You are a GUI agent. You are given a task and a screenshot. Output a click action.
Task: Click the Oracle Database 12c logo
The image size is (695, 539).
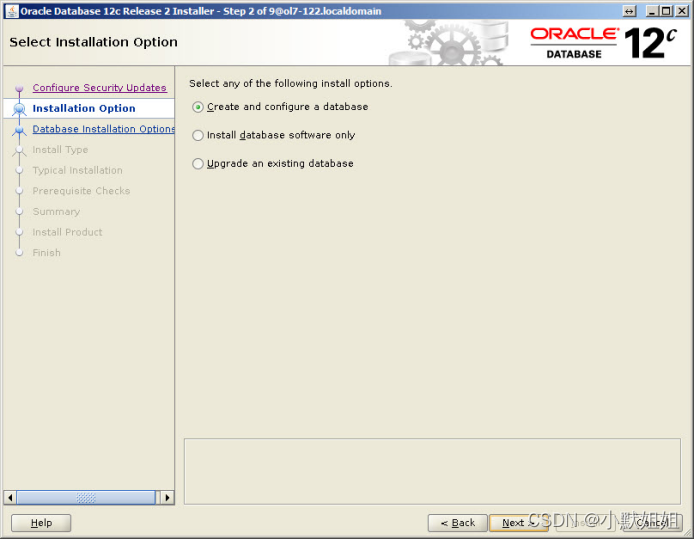pyautogui.click(x=604, y=43)
